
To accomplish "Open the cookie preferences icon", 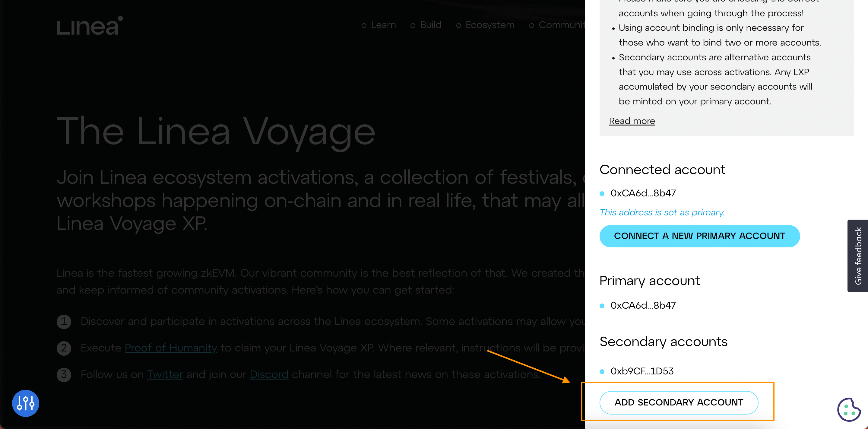I will click(x=848, y=409).
